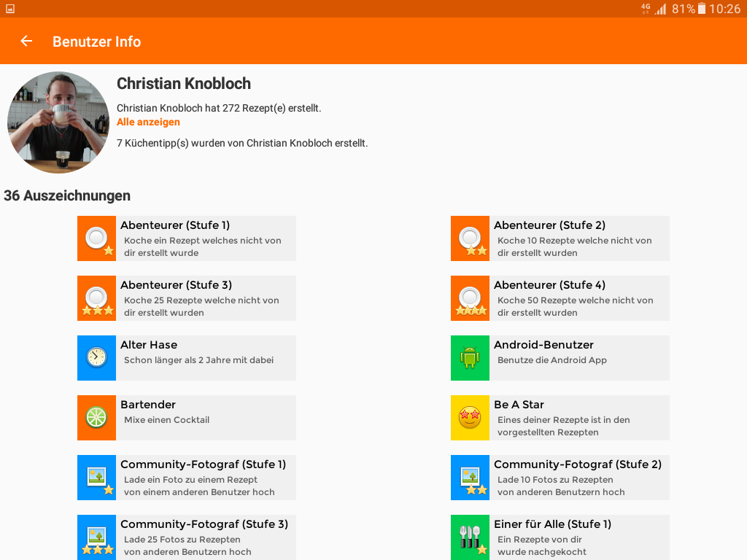Tap the battery indicator in status bar

[701, 9]
